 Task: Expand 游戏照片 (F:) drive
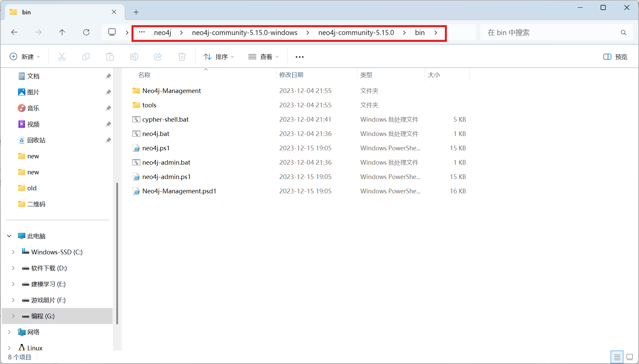[13, 300]
